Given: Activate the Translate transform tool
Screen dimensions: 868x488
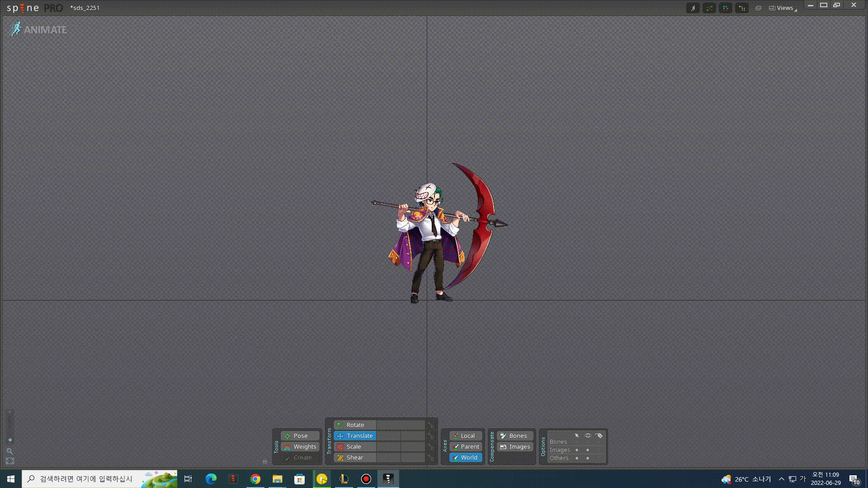Looking at the screenshot, I should click(x=355, y=436).
